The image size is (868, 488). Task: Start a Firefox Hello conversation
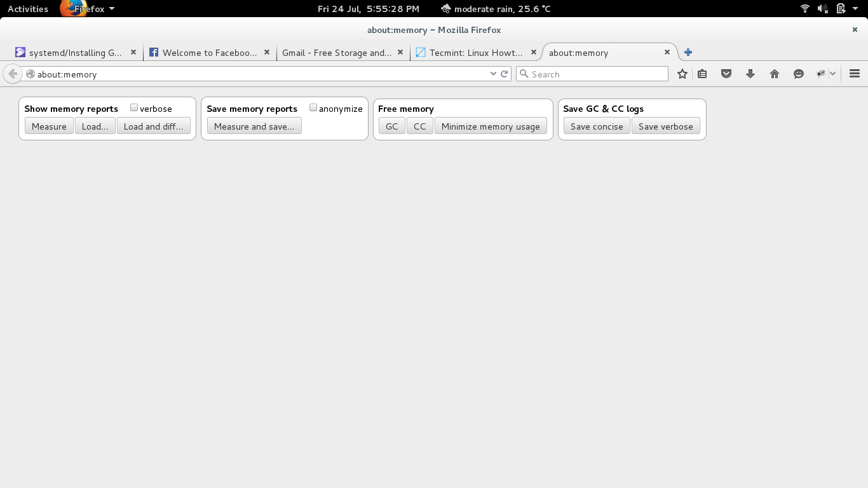pos(799,74)
